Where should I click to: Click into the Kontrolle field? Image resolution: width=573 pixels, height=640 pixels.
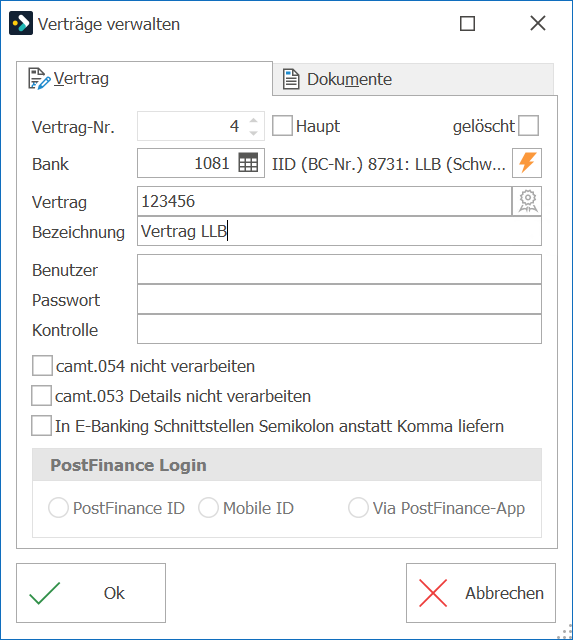[x=339, y=329]
